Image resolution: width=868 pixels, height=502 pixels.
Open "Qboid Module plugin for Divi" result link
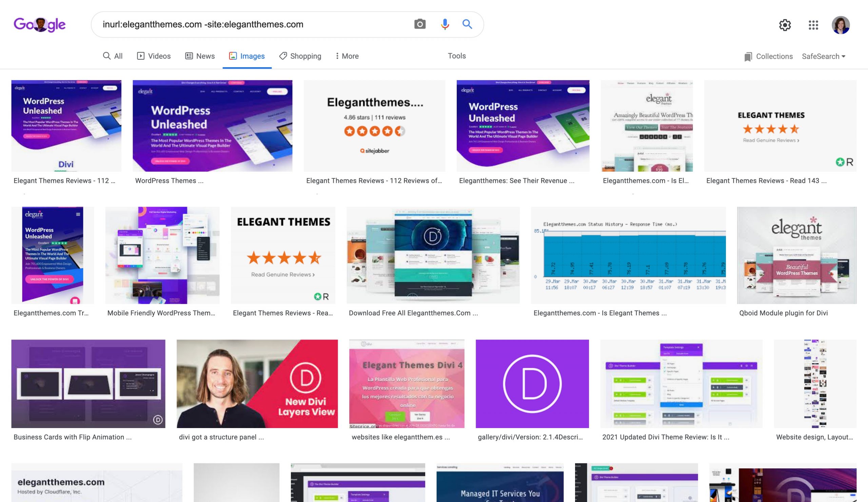pos(783,313)
